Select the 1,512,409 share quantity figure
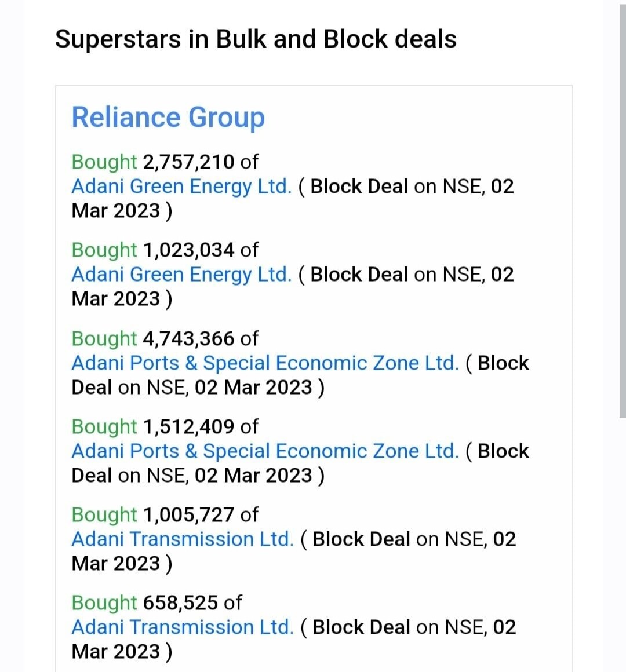 (188, 426)
